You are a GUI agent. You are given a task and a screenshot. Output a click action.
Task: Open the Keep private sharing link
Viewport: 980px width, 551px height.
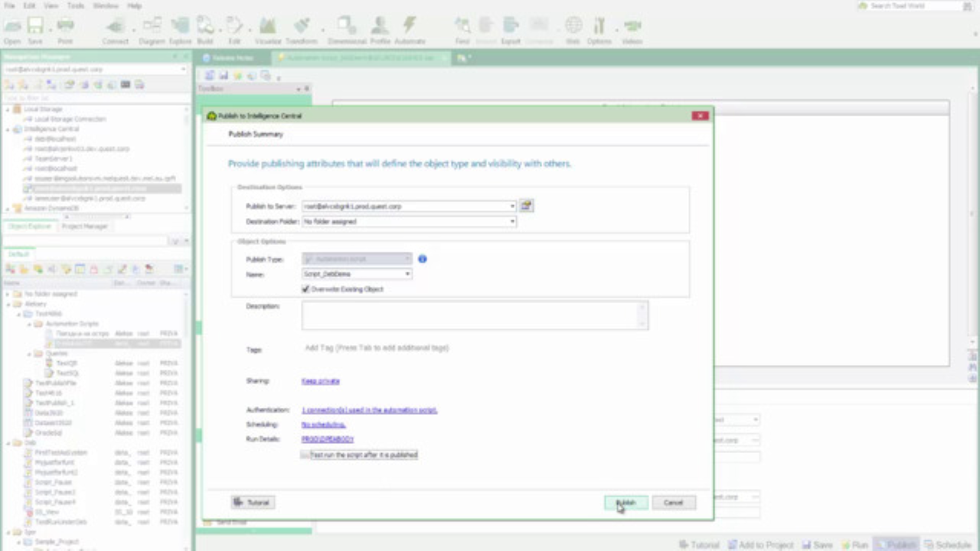pyautogui.click(x=320, y=380)
